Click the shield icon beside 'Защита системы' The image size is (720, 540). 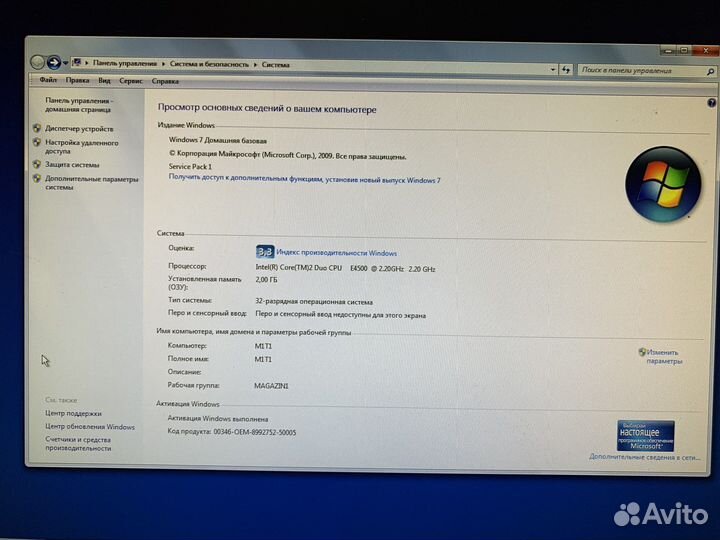[x=37, y=164]
